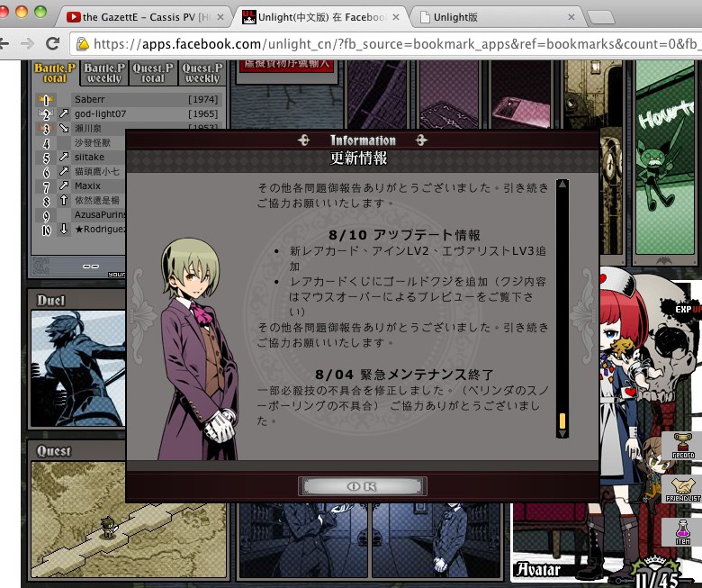Viewport: 702px width, 588px height.
Task: Click the OK button in Information dialog
Action: 363,486
